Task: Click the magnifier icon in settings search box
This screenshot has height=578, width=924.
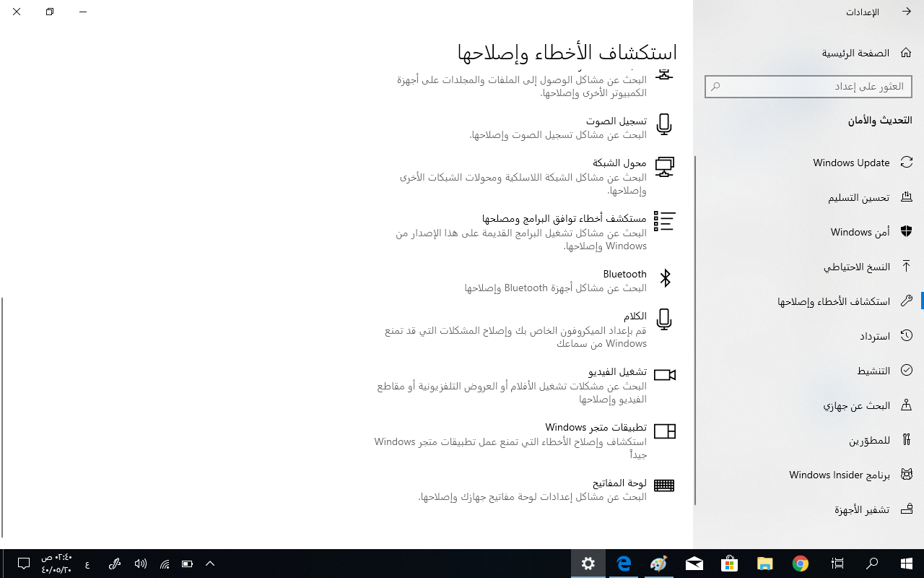Action: (x=715, y=86)
